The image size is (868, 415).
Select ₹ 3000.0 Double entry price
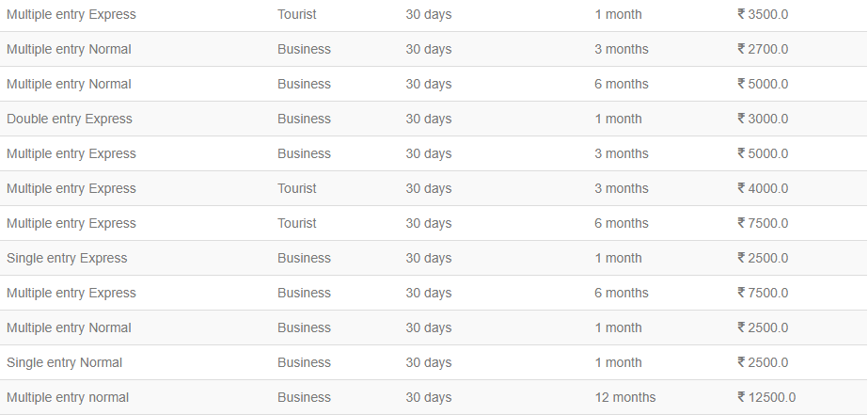763,120
